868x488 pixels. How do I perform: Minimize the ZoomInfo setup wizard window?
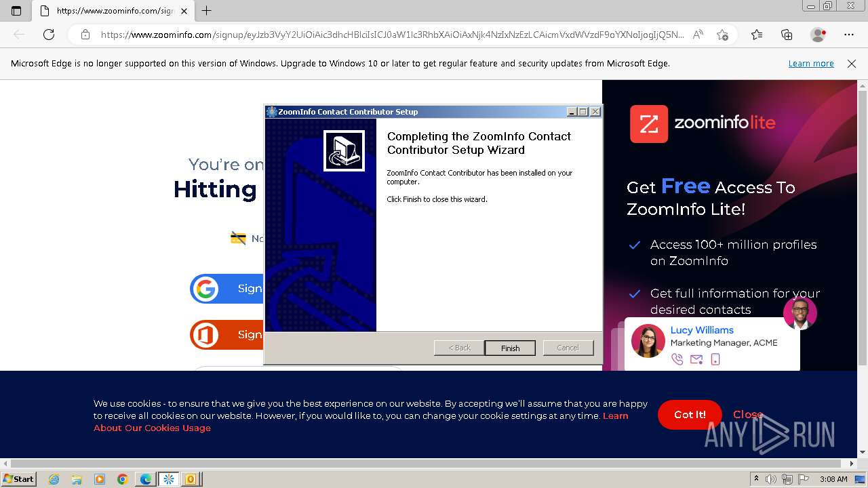click(572, 112)
